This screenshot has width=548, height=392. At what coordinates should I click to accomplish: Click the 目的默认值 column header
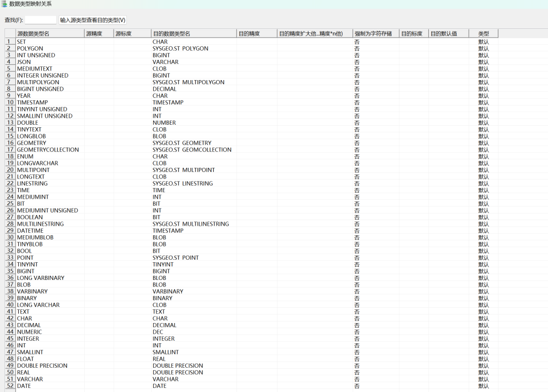click(x=448, y=33)
